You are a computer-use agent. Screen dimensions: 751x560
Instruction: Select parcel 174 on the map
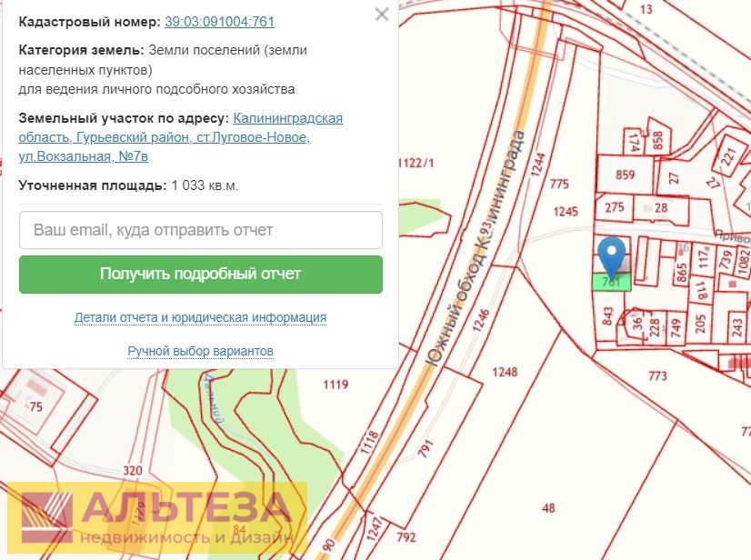(634, 143)
